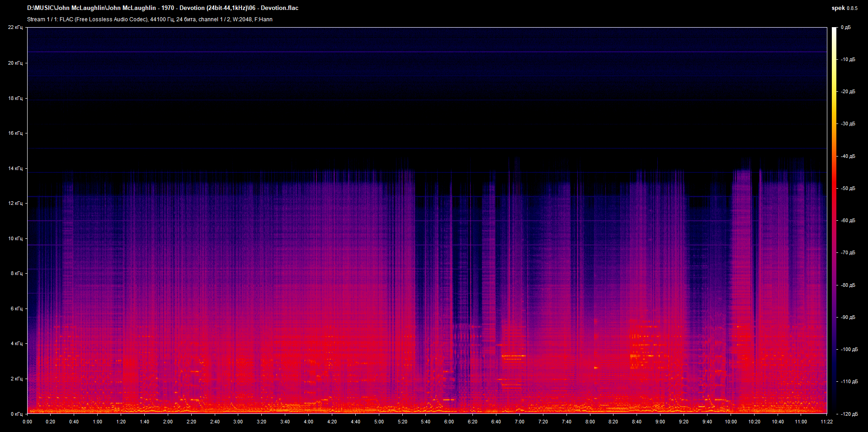Click the 11:22 end time label
The width and height of the screenshot is (868, 432).
[x=826, y=422]
